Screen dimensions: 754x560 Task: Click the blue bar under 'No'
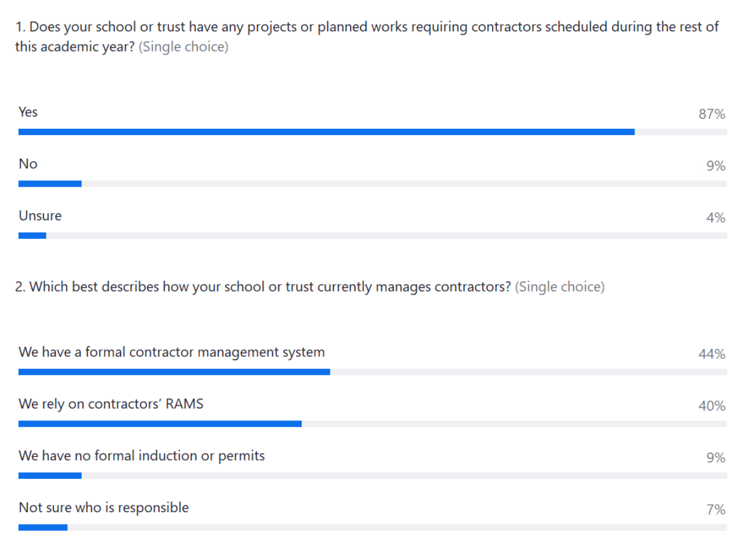pos(50,184)
